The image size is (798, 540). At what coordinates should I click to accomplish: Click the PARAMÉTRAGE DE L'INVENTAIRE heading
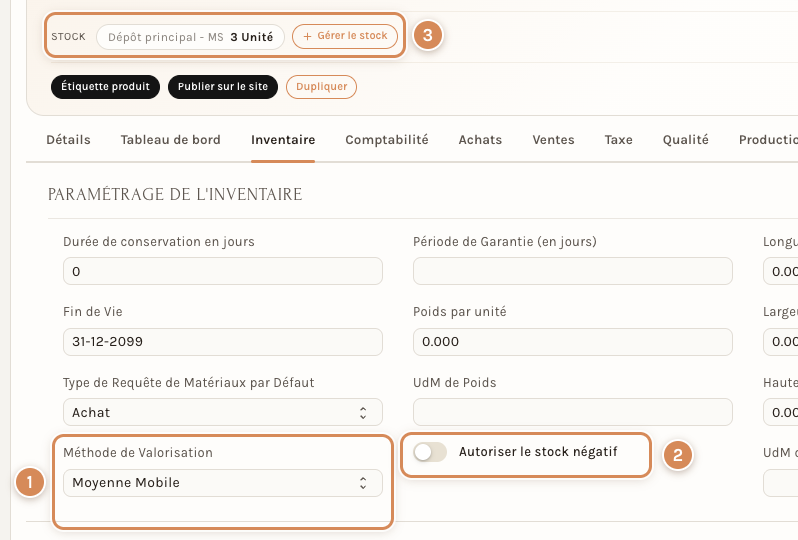[175, 194]
